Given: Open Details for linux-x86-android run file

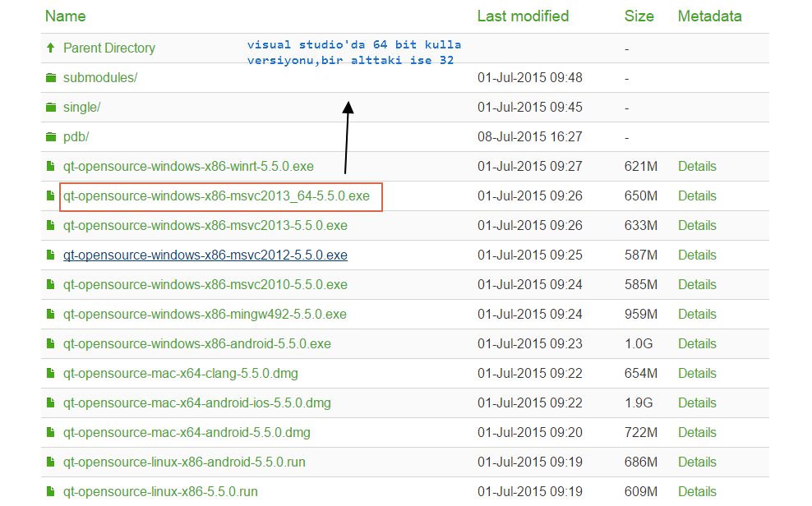Looking at the screenshot, I should [x=697, y=461].
